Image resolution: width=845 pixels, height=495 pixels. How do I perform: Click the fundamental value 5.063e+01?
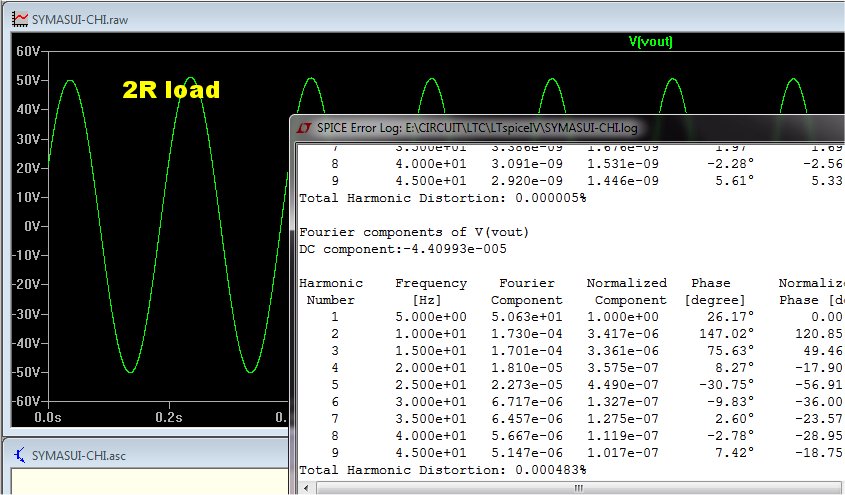527,317
